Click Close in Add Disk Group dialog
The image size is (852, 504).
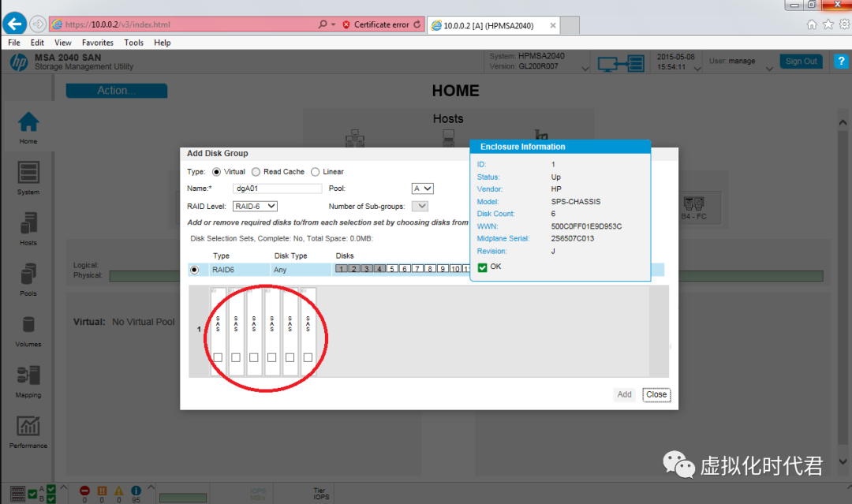click(656, 395)
